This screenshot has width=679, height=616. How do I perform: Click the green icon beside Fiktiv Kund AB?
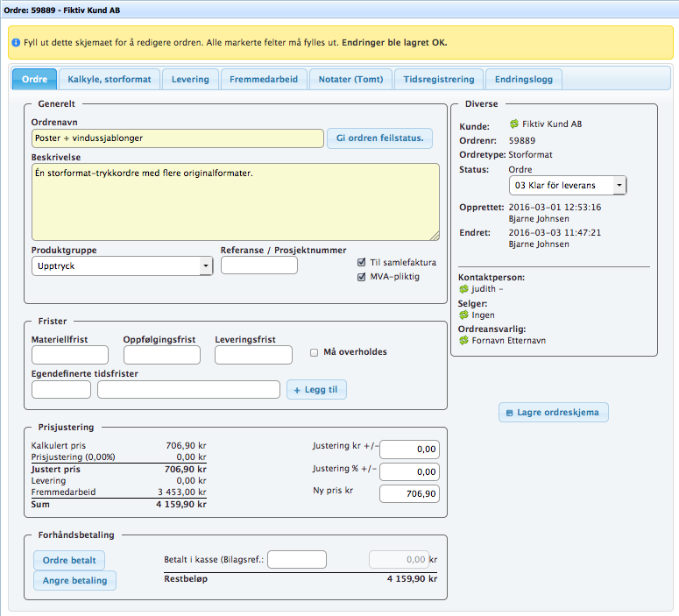(x=514, y=125)
